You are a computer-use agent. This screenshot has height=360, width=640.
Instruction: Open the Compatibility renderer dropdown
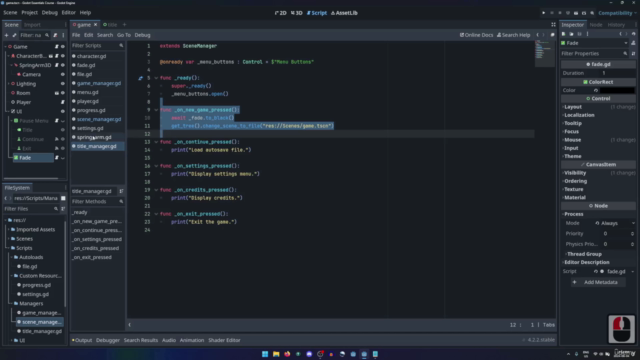click(617, 13)
